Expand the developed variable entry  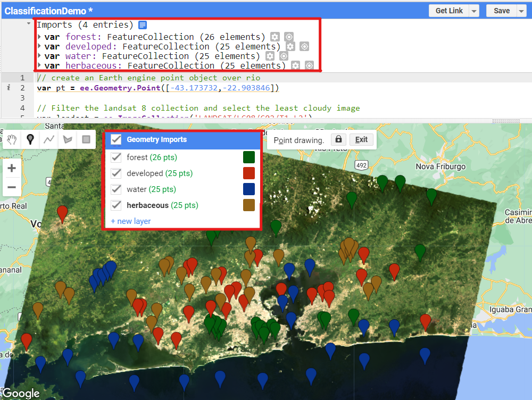[39, 46]
